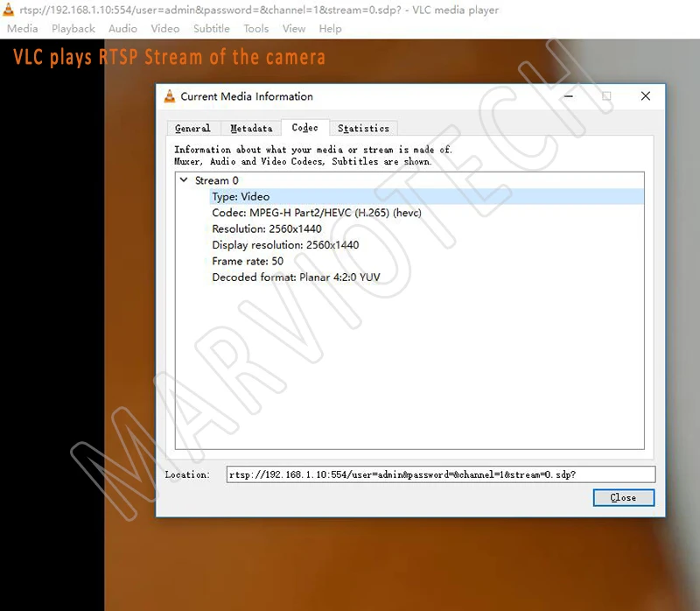The width and height of the screenshot is (700, 611).
Task: Switch to the Metadata tab
Action: point(251,128)
